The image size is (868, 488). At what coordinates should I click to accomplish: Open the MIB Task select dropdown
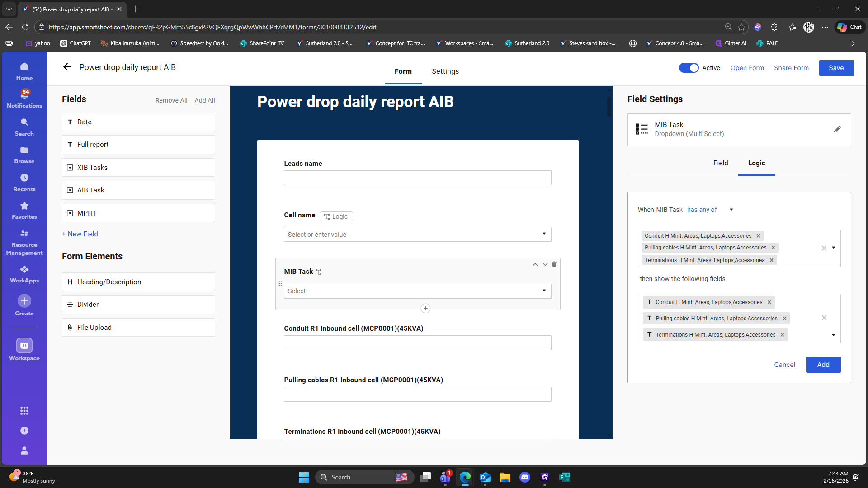417,291
